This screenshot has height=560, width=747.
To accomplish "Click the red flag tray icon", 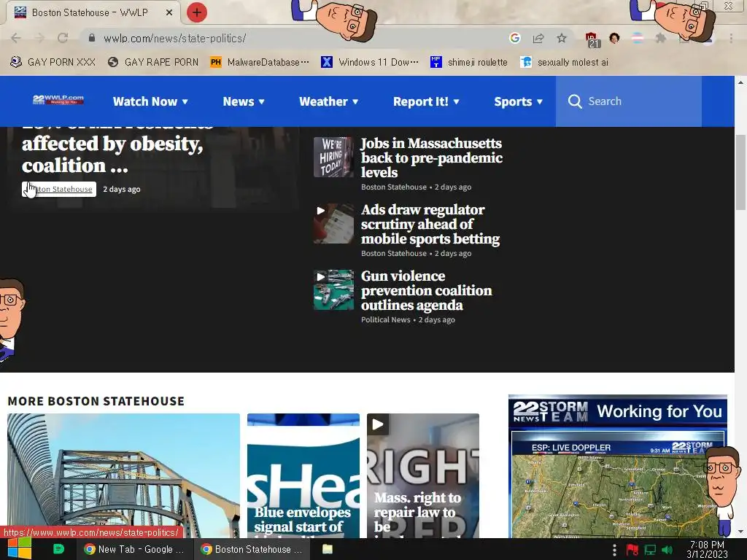I will point(632,550).
